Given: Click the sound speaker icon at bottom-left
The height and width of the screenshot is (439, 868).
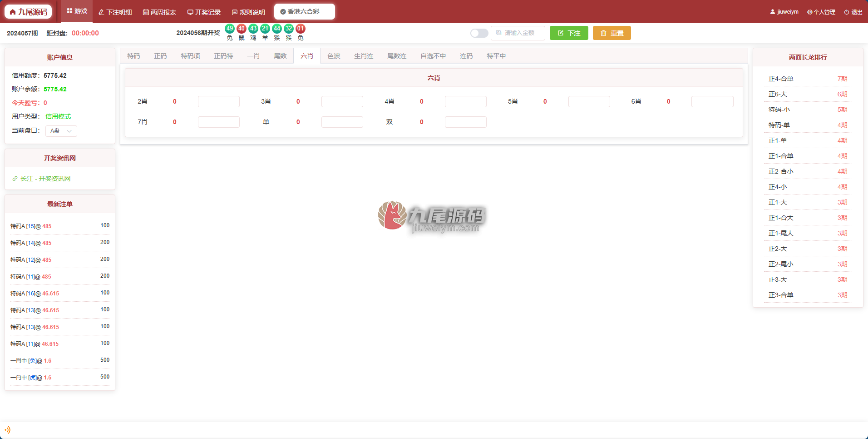Looking at the screenshot, I should tap(7, 430).
